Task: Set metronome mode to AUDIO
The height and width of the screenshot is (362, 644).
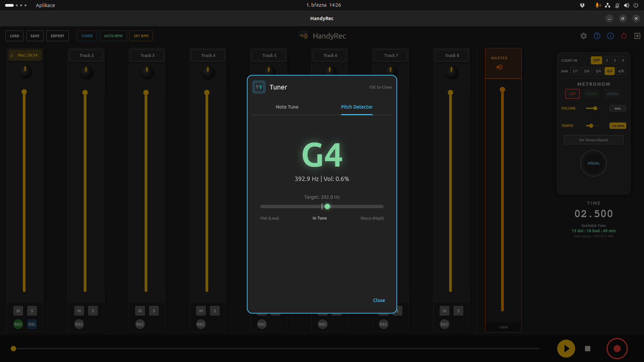Action: (591, 94)
